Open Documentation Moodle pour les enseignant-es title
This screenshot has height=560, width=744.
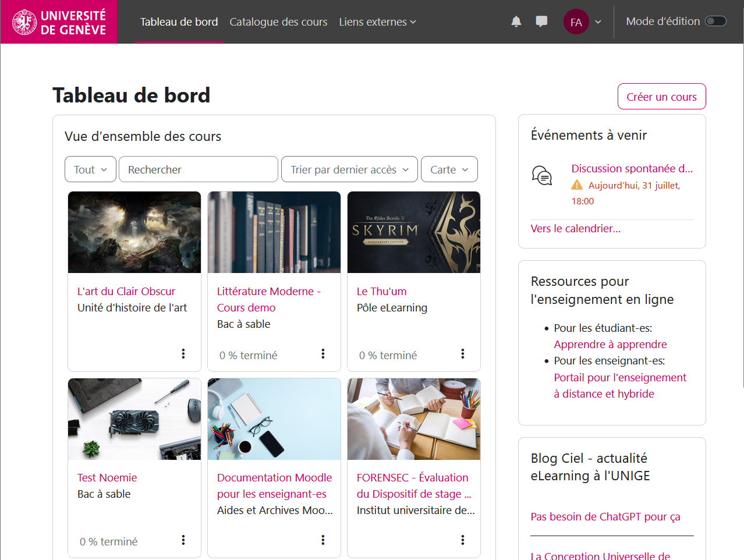274,486
